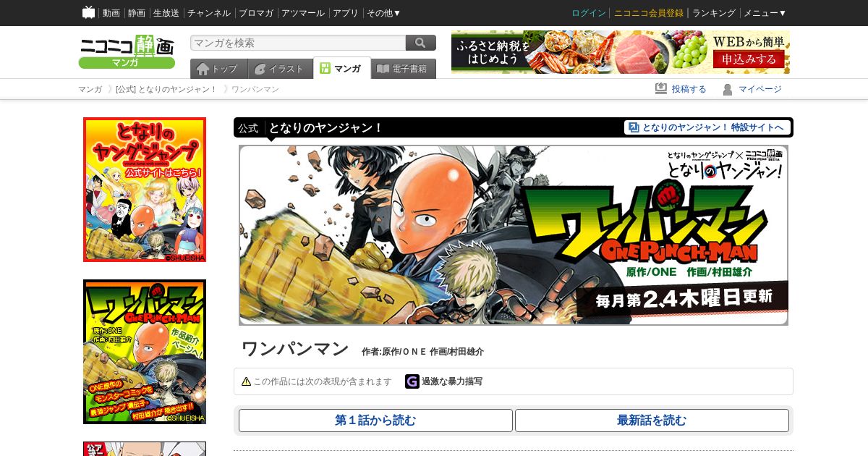Click 最新話を読む button
This screenshot has width=868, height=456.
652,421
